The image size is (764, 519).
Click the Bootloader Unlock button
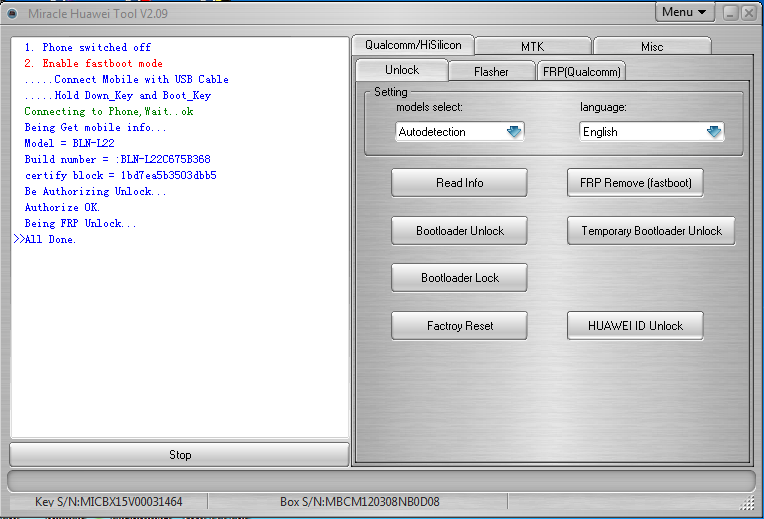click(459, 231)
